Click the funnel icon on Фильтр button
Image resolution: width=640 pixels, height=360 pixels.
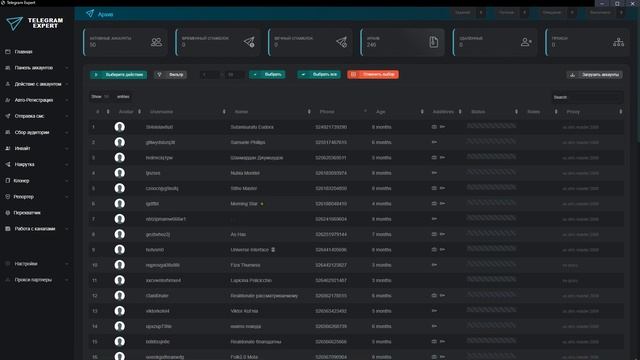(160, 75)
